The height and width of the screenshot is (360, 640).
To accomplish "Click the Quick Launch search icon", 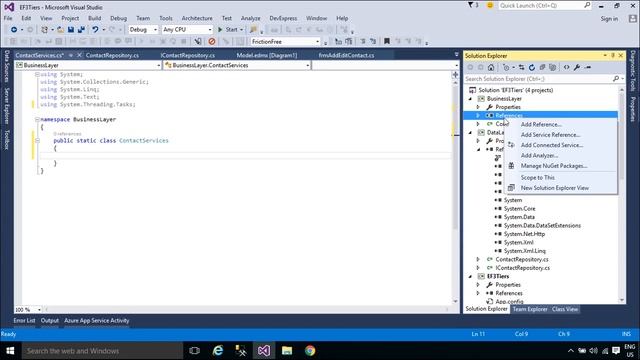I will (587, 5).
